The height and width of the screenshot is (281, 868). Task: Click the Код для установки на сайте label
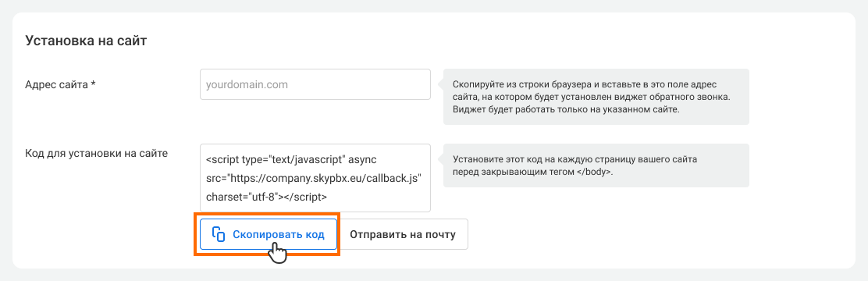(x=96, y=153)
